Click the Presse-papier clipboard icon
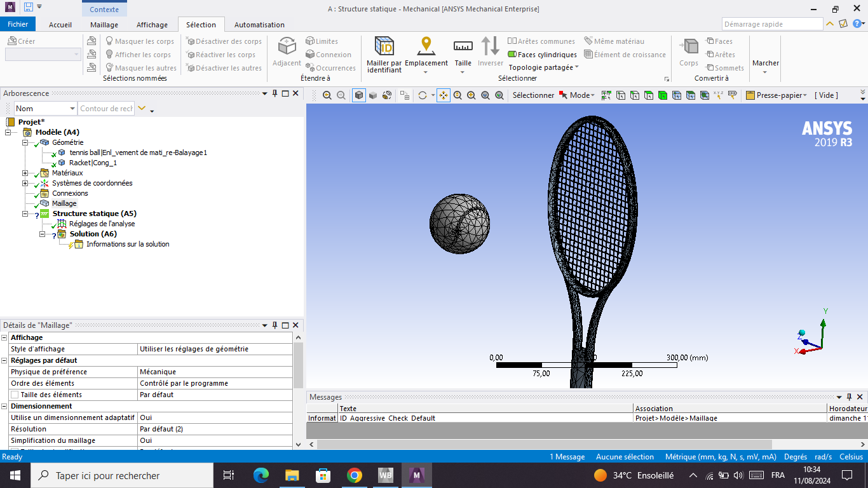868x488 pixels. (x=750, y=95)
